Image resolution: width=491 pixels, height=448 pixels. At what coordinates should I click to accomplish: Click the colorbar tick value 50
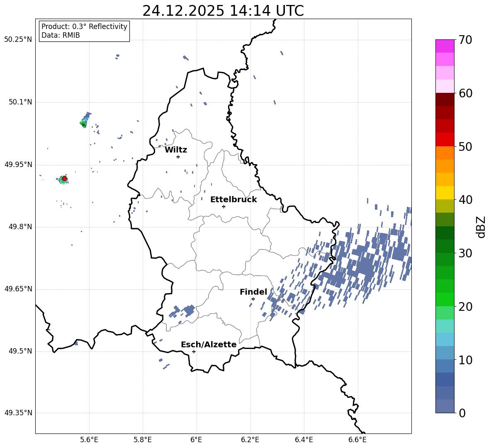[x=465, y=146]
